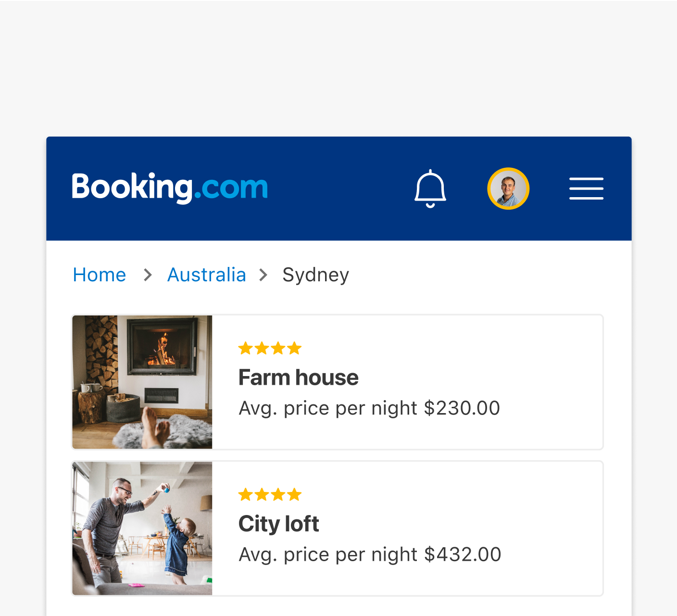Select the City loft listing card
Viewport: 677px width, 616px height.
[x=338, y=528]
